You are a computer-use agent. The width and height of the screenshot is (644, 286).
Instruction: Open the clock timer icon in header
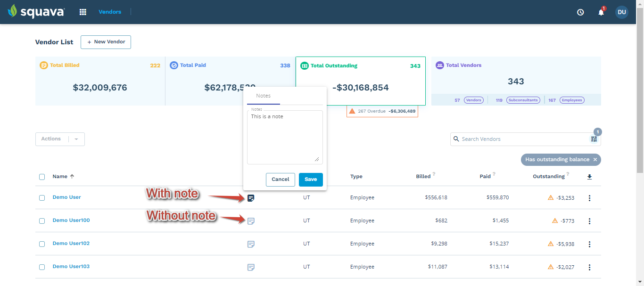(x=580, y=12)
